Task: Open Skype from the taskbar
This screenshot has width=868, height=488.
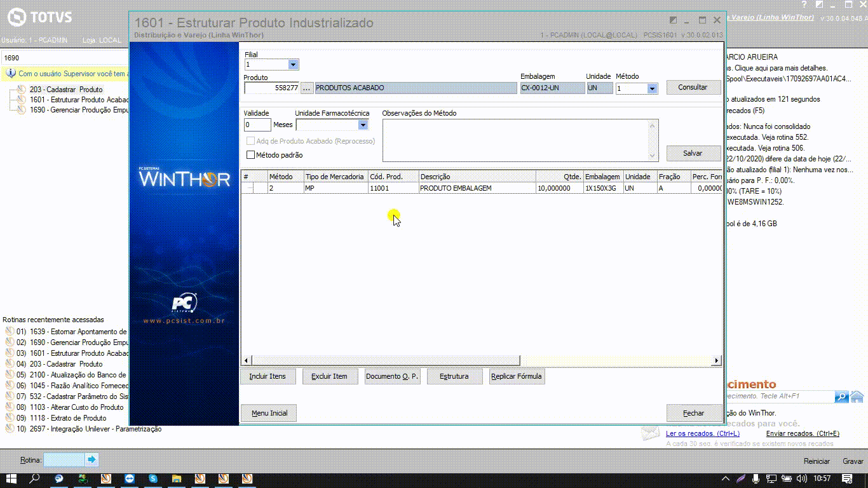Action: click(153, 478)
